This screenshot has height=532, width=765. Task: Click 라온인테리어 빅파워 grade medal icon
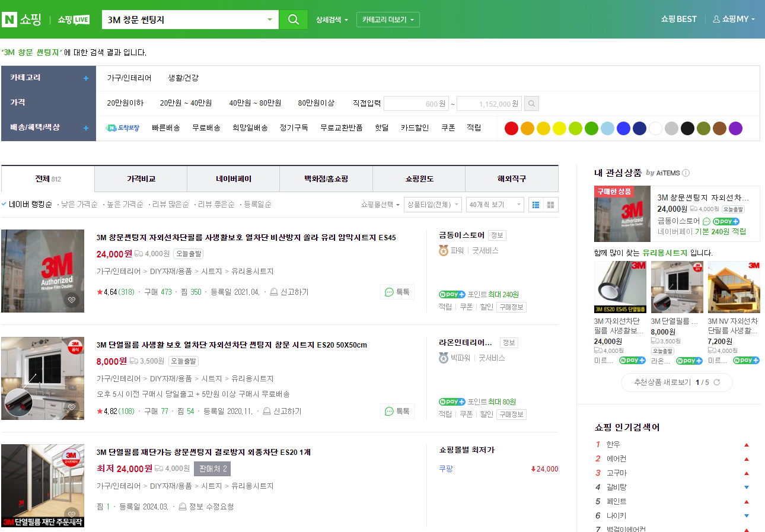444,358
